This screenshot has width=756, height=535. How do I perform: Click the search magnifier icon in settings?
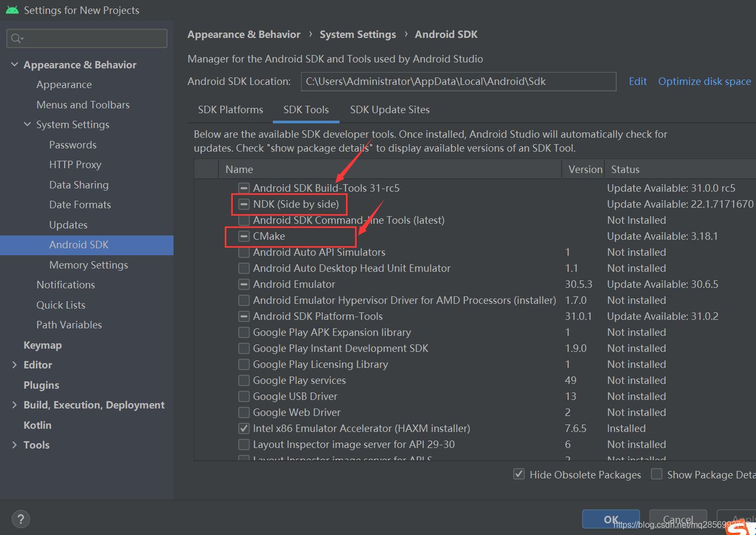17,38
